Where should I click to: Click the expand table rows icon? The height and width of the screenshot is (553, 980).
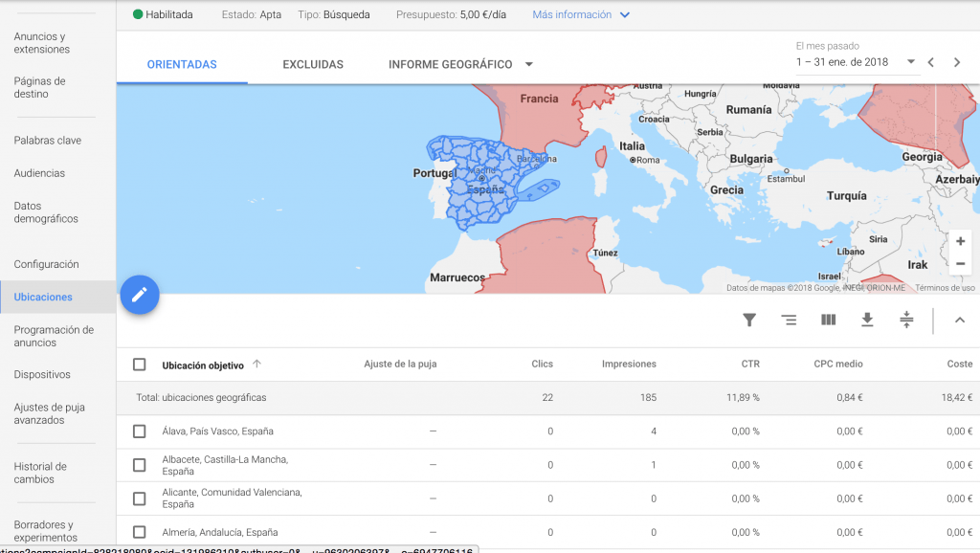(x=906, y=320)
